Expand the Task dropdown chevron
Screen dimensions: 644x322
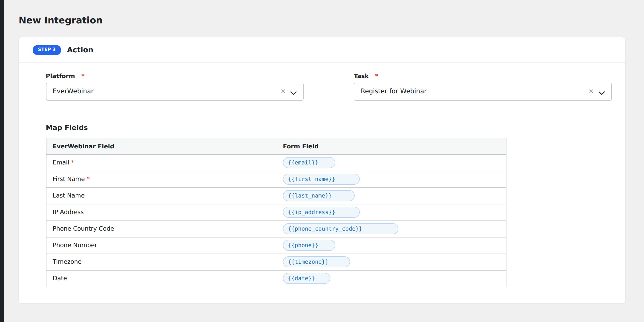tap(601, 93)
